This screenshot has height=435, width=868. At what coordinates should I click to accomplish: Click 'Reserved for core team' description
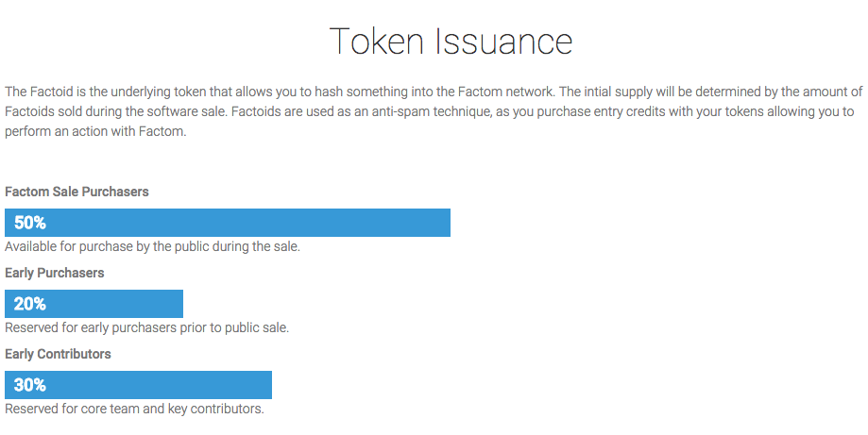coord(68,409)
